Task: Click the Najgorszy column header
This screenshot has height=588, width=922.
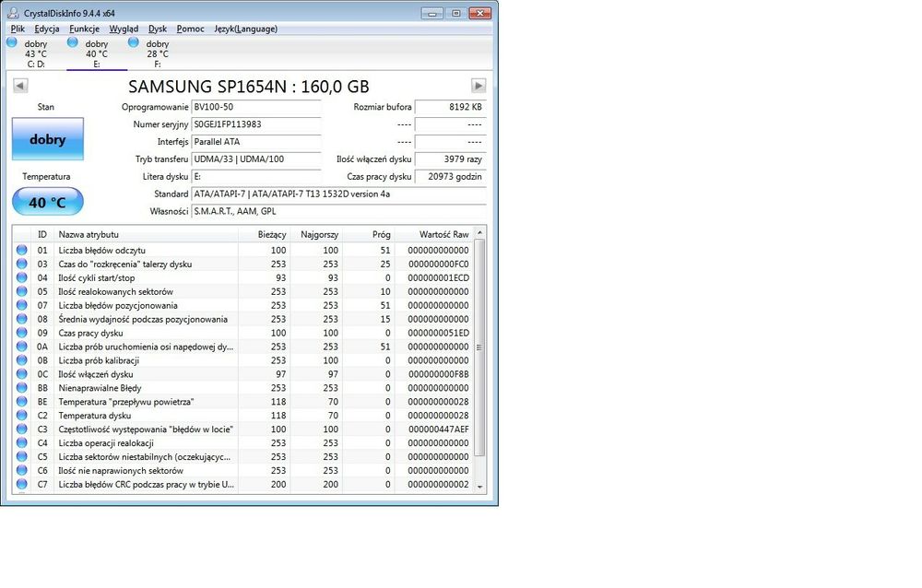Action: [x=315, y=234]
